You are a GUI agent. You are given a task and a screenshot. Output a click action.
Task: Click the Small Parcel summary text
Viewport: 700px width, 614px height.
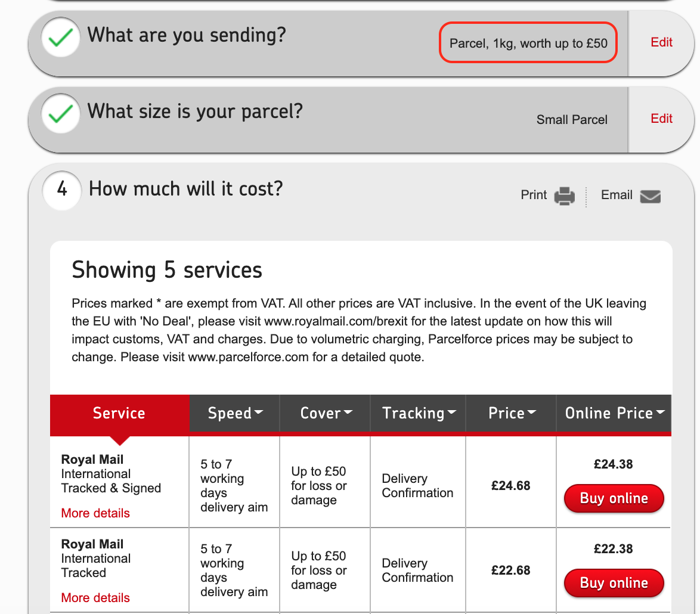pyautogui.click(x=572, y=120)
